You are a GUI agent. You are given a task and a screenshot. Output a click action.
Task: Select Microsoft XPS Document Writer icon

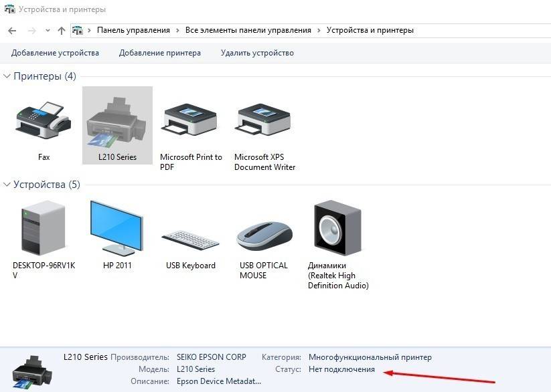click(x=264, y=120)
